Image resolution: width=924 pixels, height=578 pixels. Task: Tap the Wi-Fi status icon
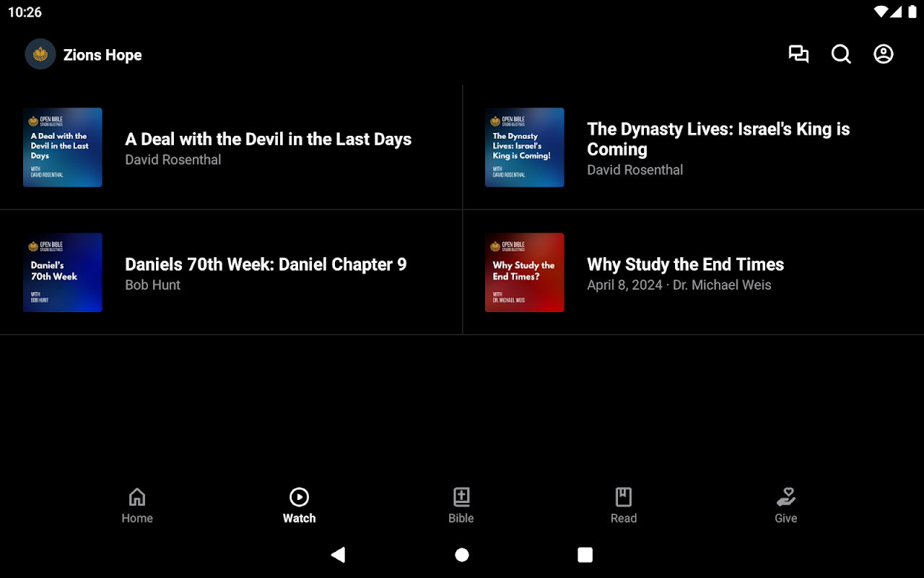(x=881, y=12)
